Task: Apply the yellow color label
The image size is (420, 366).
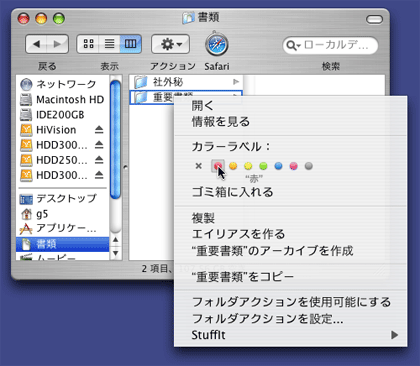Action: [x=248, y=166]
